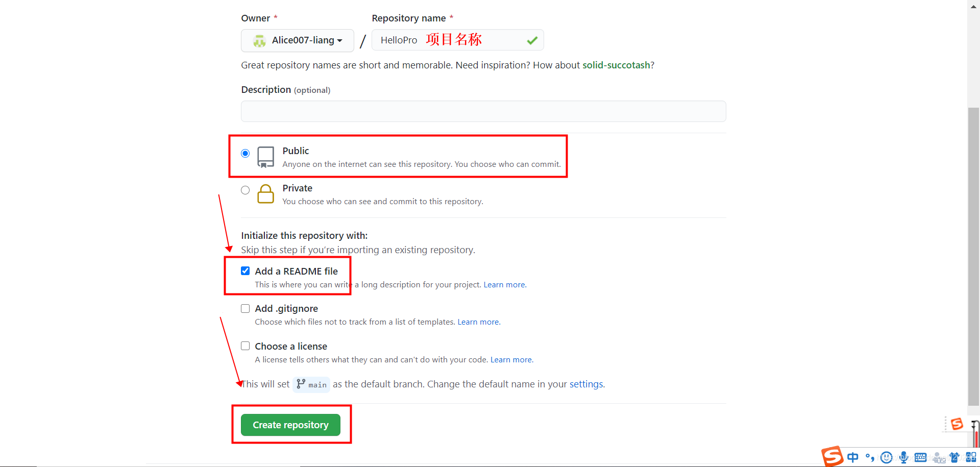The image size is (980, 467).
Task: Click the Private option label
Action: (297, 188)
